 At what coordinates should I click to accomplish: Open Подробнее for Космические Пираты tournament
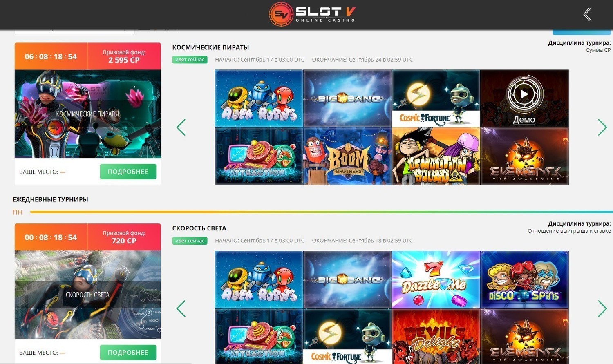(x=128, y=172)
